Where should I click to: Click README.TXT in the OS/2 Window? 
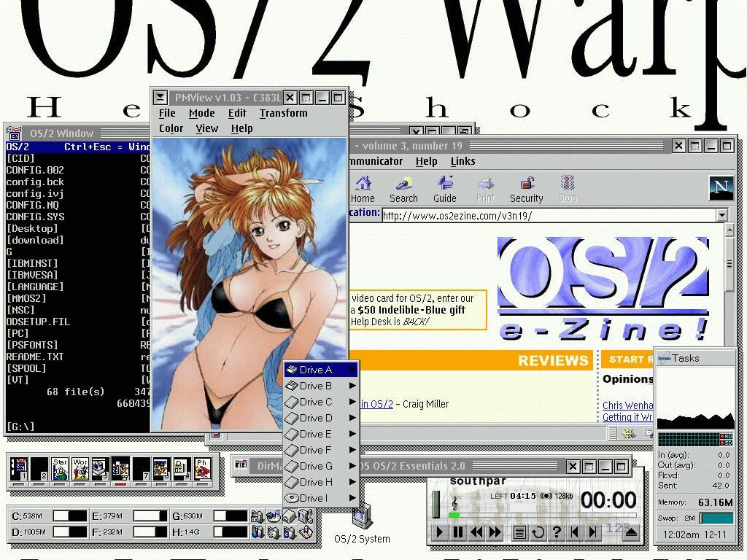click(35, 357)
